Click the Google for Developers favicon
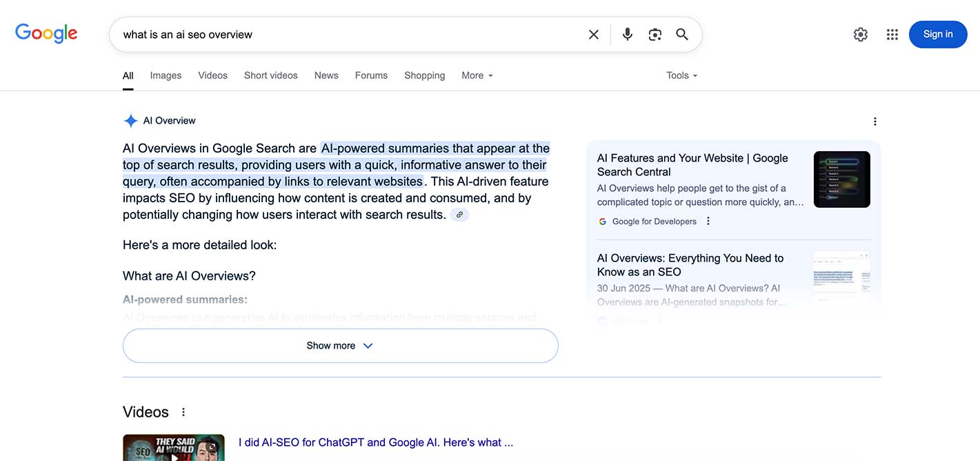 [x=603, y=222]
